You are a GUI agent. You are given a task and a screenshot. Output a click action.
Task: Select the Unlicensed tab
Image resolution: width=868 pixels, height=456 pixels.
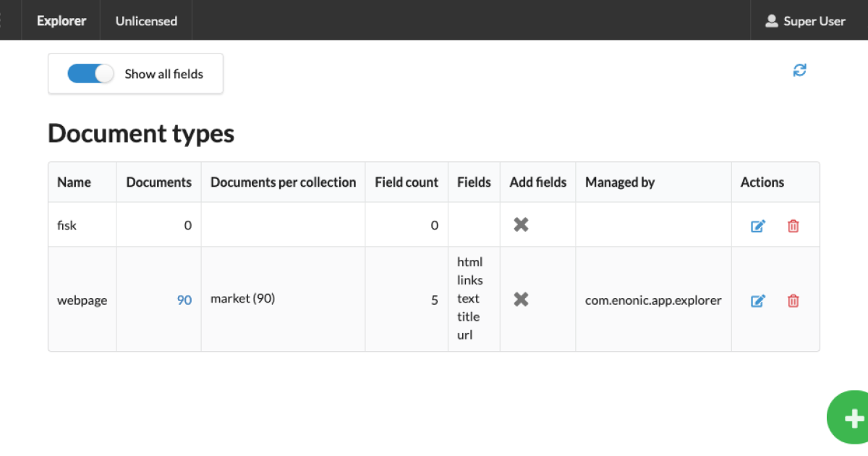click(x=145, y=20)
